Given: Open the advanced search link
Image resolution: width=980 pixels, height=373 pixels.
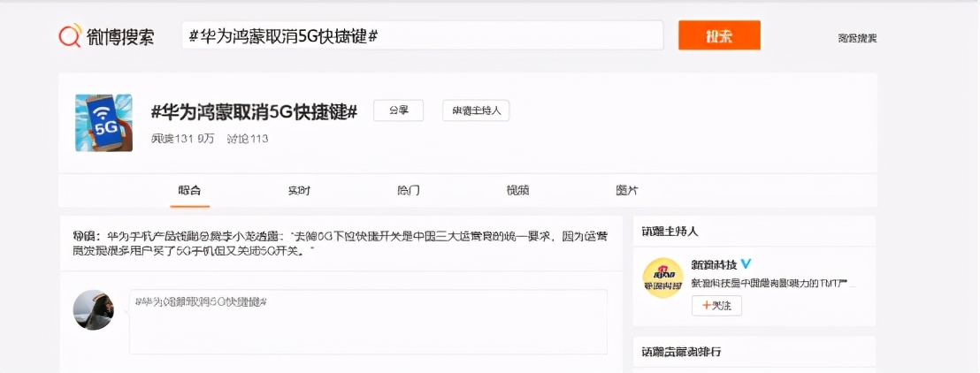Looking at the screenshot, I should pyautogui.click(x=858, y=38).
